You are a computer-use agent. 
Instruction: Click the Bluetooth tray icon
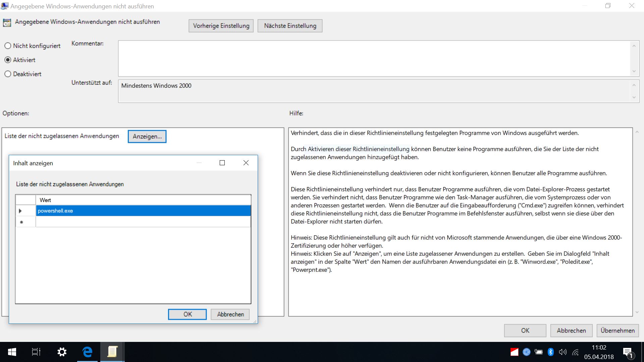point(550,352)
